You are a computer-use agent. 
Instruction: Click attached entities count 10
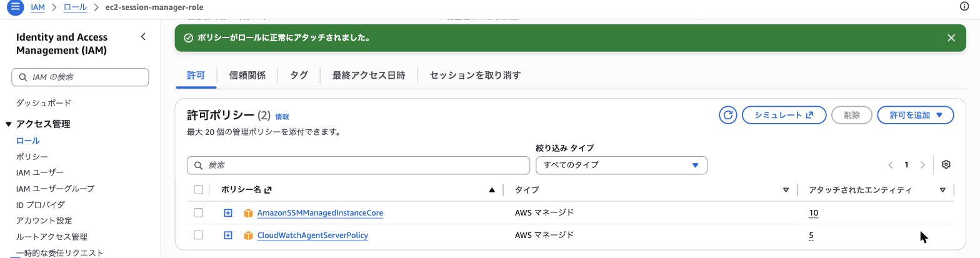[813, 213]
